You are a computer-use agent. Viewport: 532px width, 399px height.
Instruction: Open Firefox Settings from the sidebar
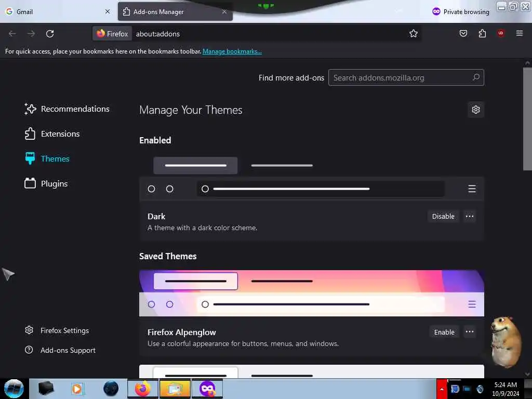click(x=57, y=330)
